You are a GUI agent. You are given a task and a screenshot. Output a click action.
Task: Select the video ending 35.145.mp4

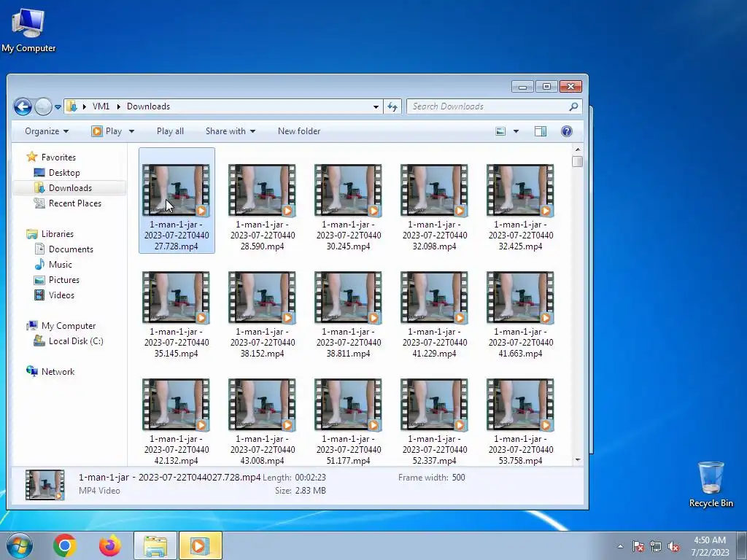[x=177, y=314]
